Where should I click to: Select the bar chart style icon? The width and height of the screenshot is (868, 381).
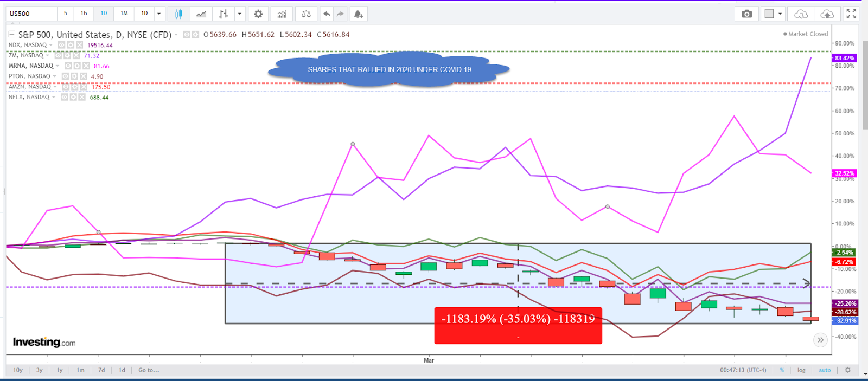coord(223,14)
